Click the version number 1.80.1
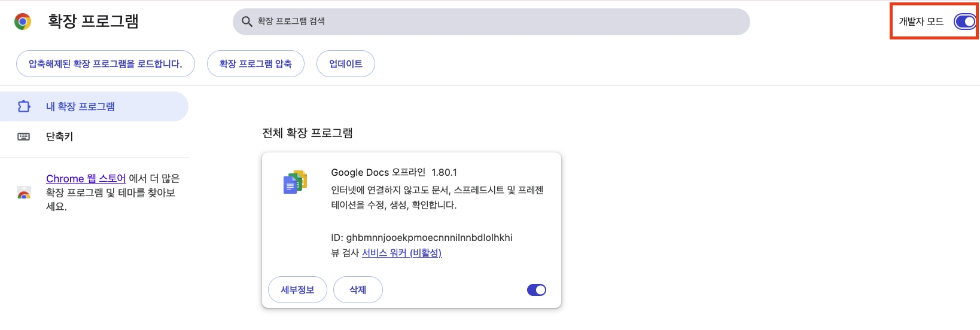 tap(444, 172)
